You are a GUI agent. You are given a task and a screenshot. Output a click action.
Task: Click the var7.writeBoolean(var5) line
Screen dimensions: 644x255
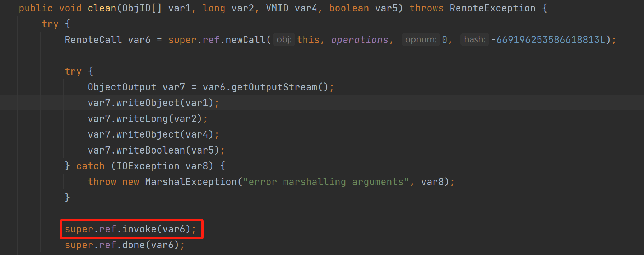pyautogui.click(x=156, y=150)
